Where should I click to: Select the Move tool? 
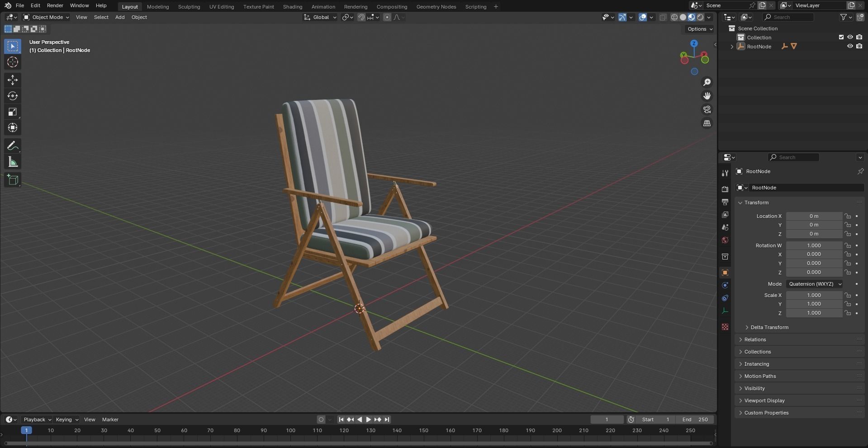[x=13, y=80]
